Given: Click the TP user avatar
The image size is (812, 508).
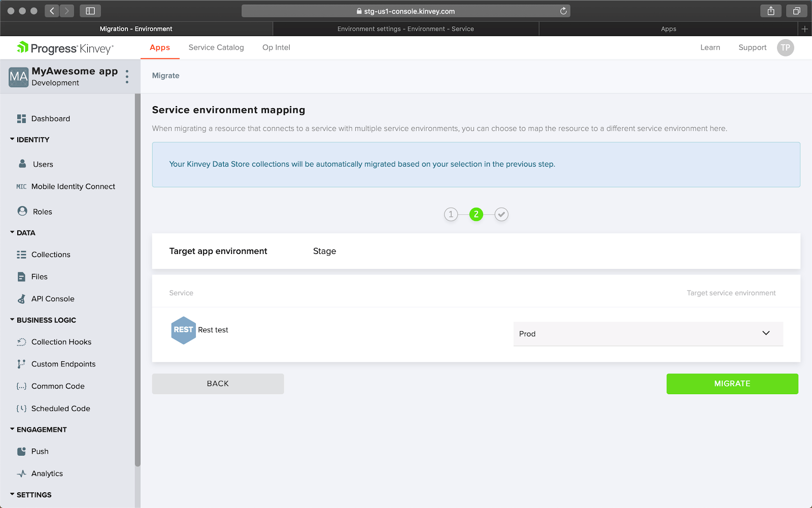Looking at the screenshot, I should coord(785,48).
